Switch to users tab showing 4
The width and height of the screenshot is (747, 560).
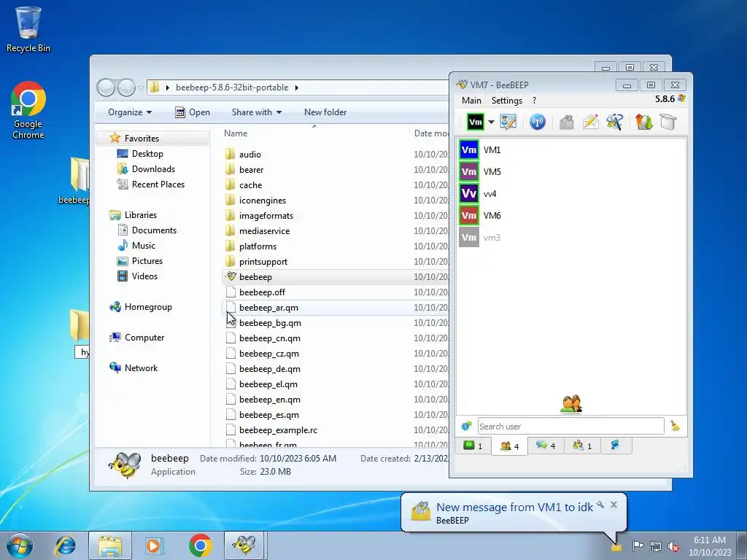pyautogui.click(x=509, y=446)
